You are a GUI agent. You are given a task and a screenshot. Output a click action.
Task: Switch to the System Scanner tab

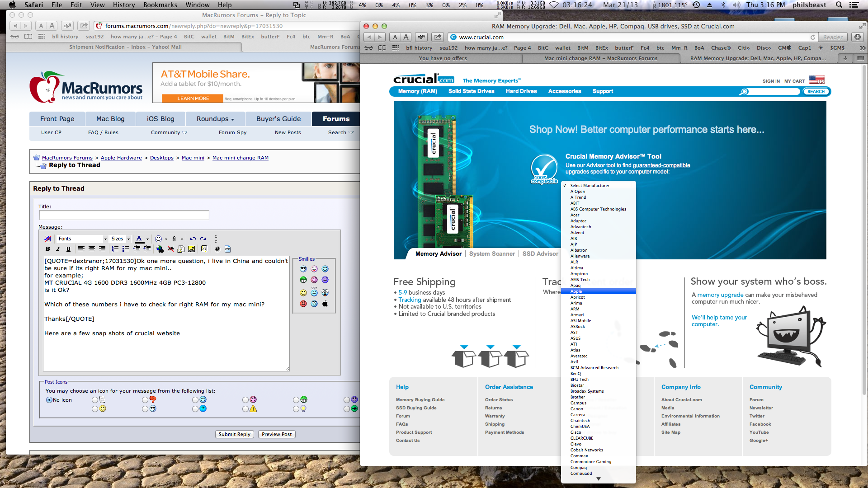(x=492, y=254)
